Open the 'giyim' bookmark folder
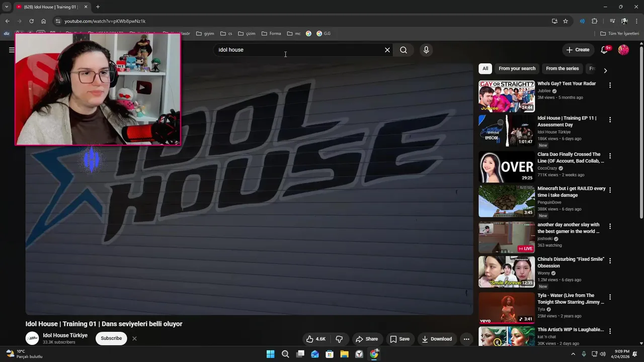The image size is (644, 362). [205, 34]
